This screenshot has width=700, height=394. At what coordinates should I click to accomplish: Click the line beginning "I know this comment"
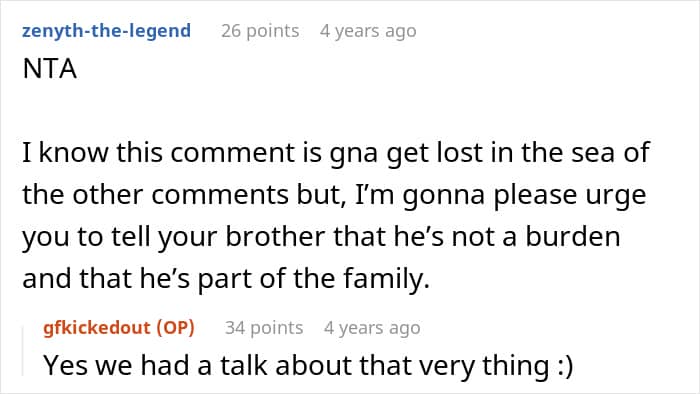point(336,153)
